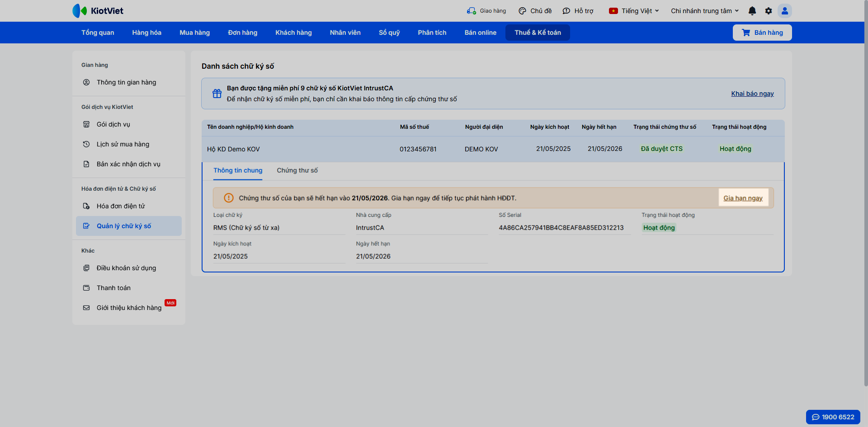Click the gift icon in the free signature banner
The height and width of the screenshot is (427, 868).
[x=217, y=94]
